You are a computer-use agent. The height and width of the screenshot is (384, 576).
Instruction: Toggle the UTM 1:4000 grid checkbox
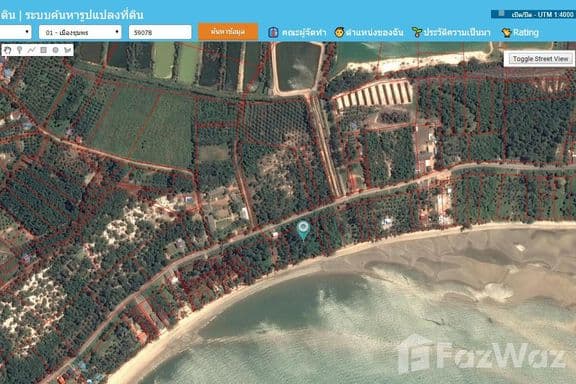tap(501, 14)
